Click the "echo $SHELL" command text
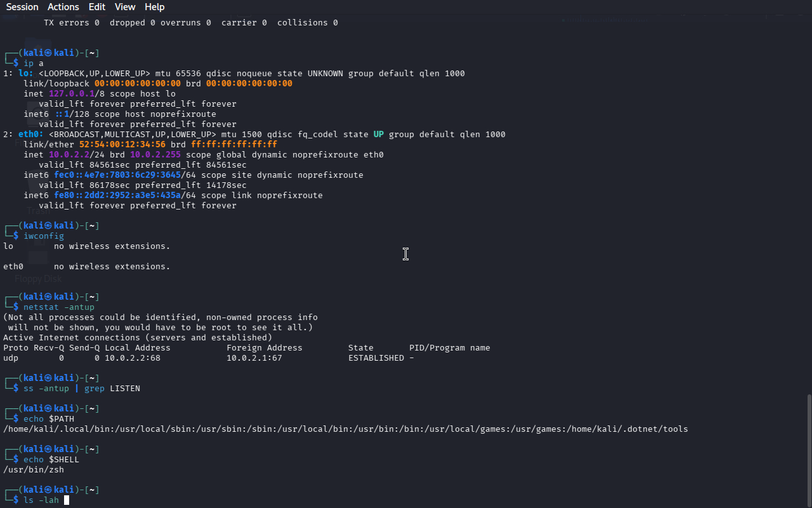The width and height of the screenshot is (812, 508). point(51,460)
